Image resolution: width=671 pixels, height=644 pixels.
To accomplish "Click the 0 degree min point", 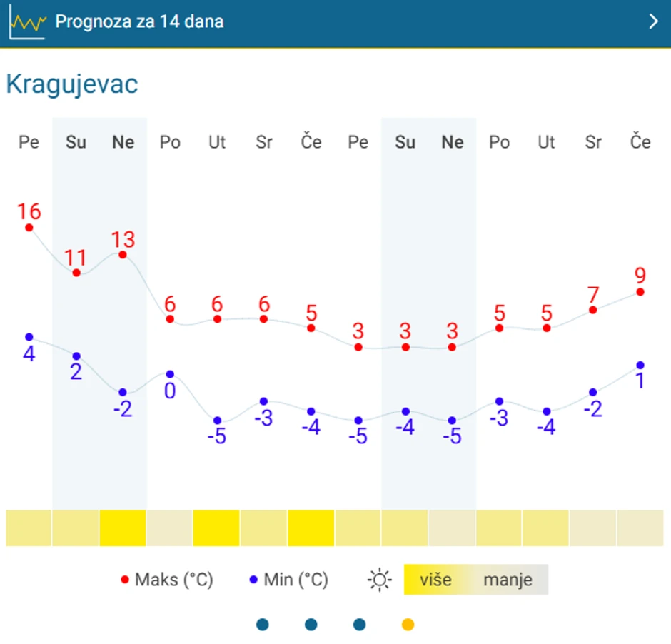I will (170, 374).
